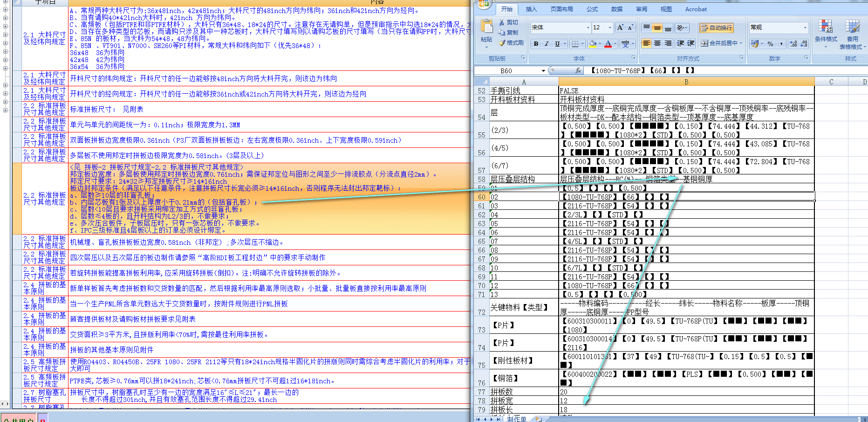
Task: Select column B header
Action: pyautogui.click(x=686, y=82)
